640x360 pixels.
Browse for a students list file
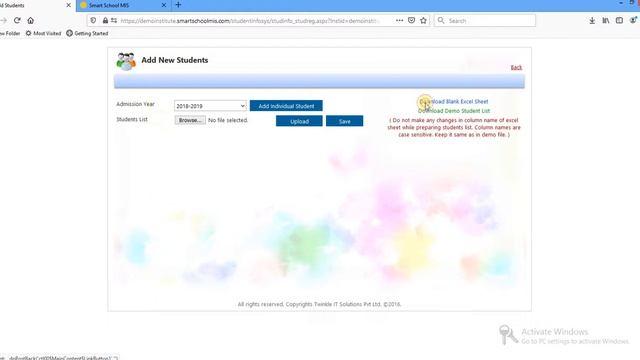pos(190,120)
